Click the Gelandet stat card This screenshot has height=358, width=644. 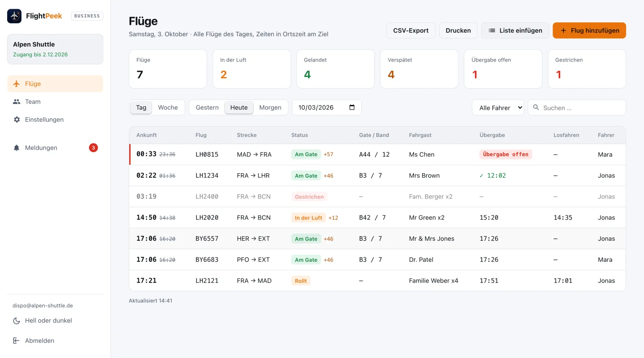[336, 69]
